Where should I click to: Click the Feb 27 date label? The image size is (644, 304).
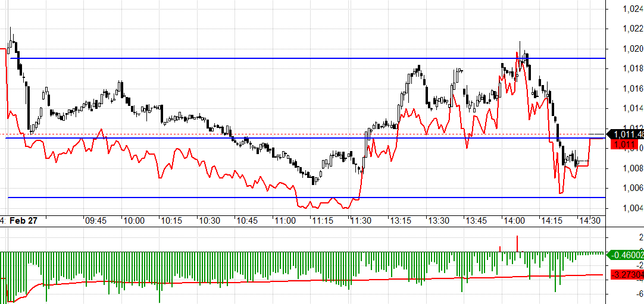[x=23, y=221]
